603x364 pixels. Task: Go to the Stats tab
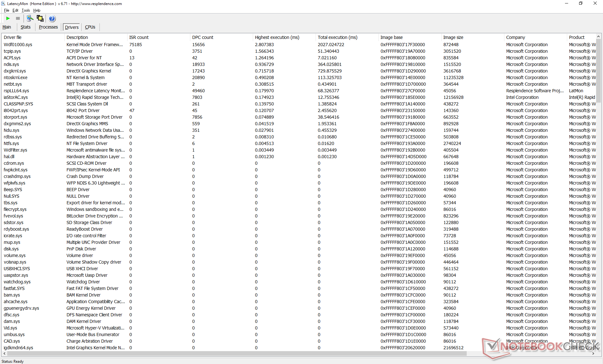25,27
